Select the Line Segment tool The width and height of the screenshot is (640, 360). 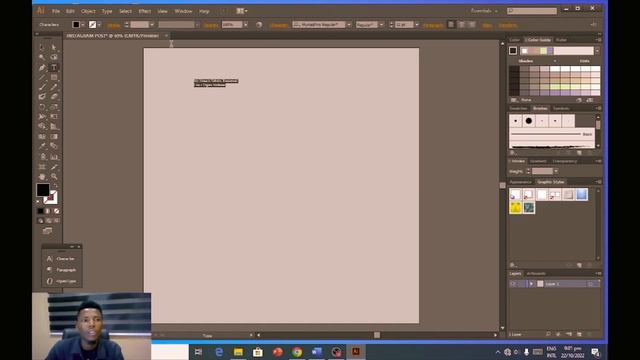click(x=42, y=77)
